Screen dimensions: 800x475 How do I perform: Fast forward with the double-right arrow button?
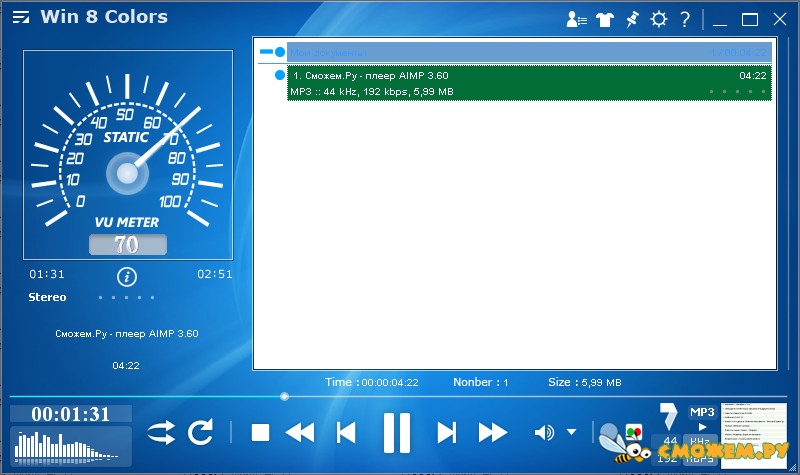[493, 433]
